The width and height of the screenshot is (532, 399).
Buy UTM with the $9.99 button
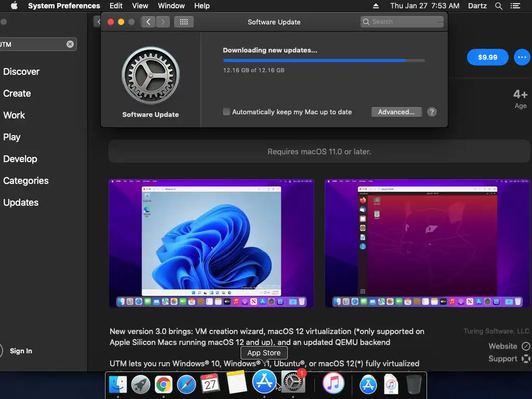pyautogui.click(x=487, y=57)
